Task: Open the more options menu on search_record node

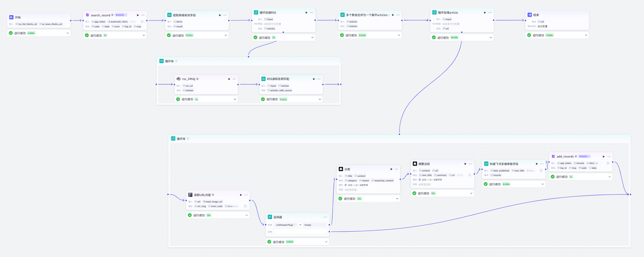Action: point(143,15)
